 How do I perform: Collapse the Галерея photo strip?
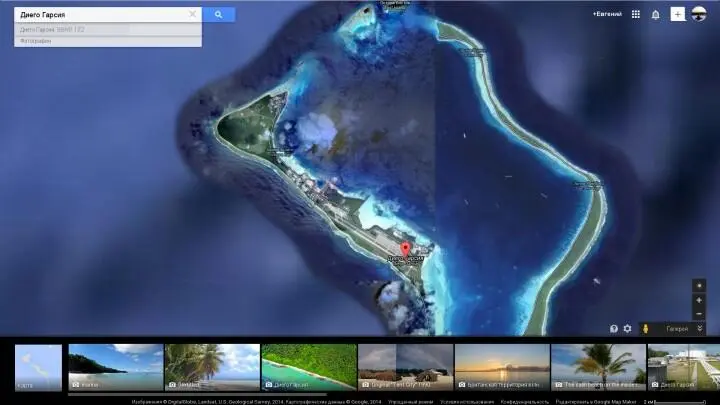tap(699, 328)
